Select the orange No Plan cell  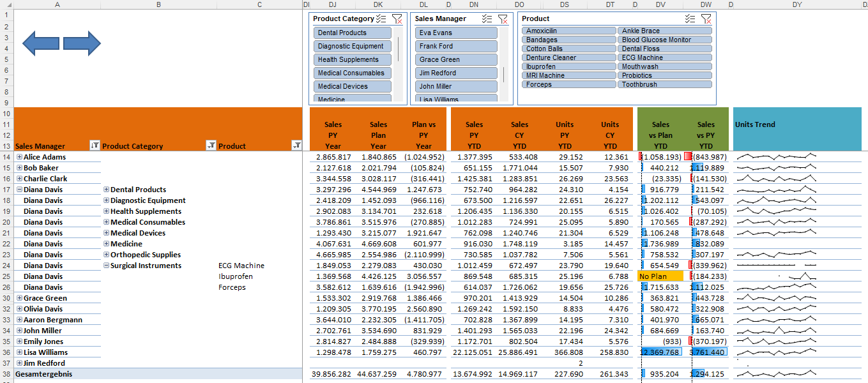click(x=660, y=276)
